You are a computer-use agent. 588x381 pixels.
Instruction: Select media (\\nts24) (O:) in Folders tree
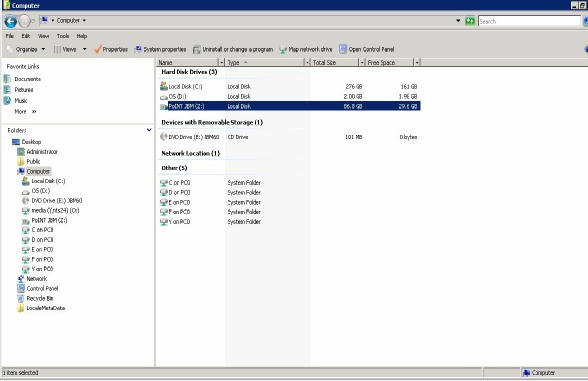click(55, 210)
